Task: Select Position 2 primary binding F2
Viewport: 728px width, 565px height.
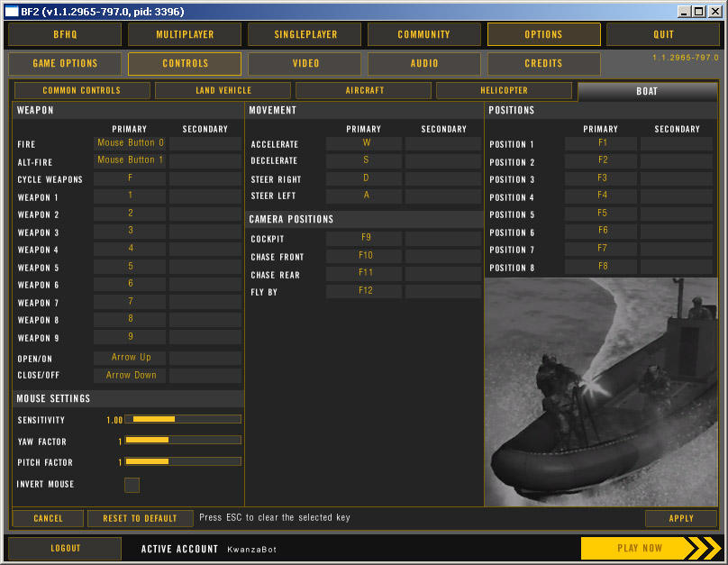Action: [x=601, y=160]
